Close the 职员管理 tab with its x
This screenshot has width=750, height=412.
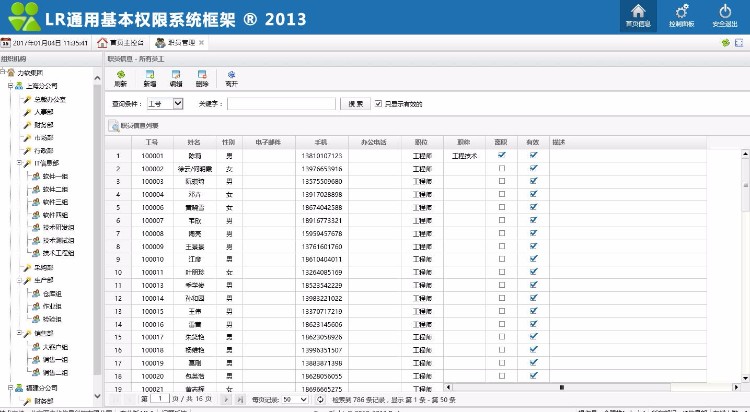click(201, 43)
